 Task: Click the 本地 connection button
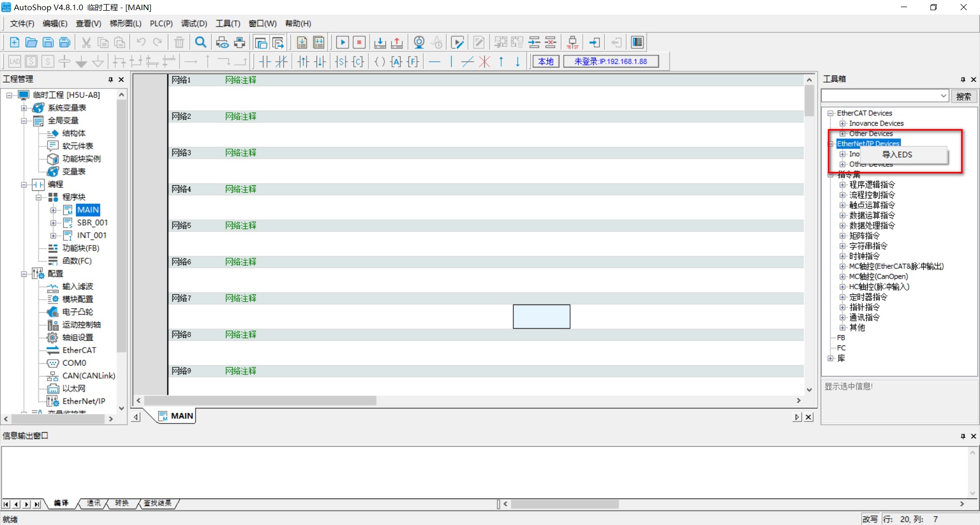tap(546, 62)
